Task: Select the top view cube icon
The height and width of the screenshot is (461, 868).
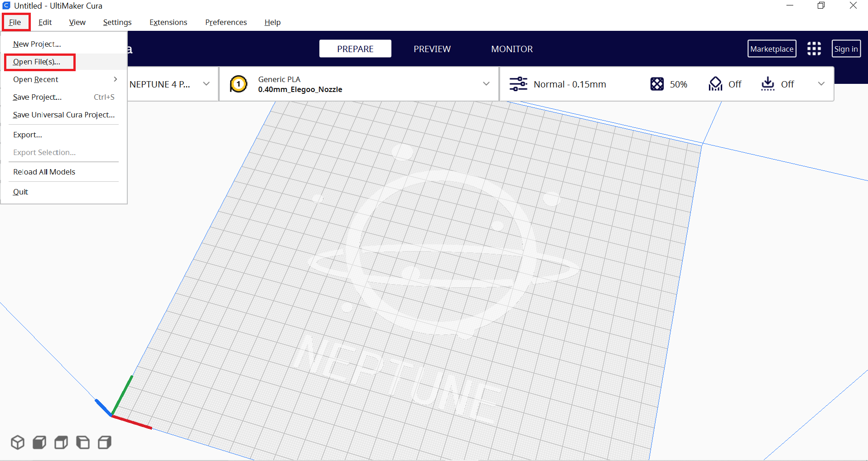Action: (61, 442)
